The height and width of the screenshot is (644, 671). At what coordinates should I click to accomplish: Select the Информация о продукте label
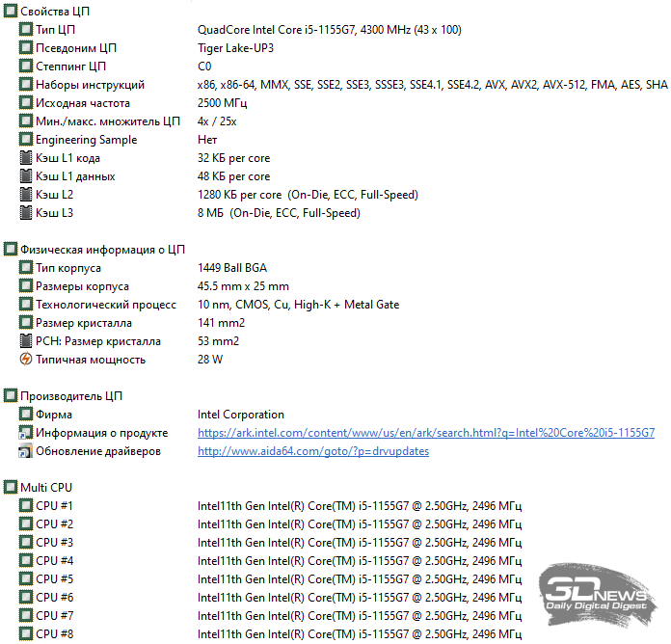(102, 433)
